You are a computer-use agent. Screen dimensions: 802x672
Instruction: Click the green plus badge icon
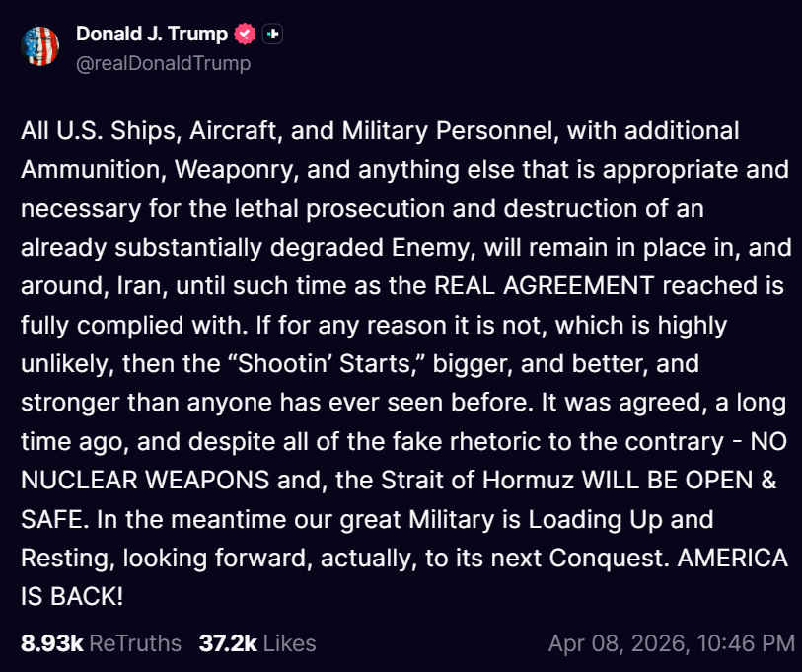[x=273, y=34]
